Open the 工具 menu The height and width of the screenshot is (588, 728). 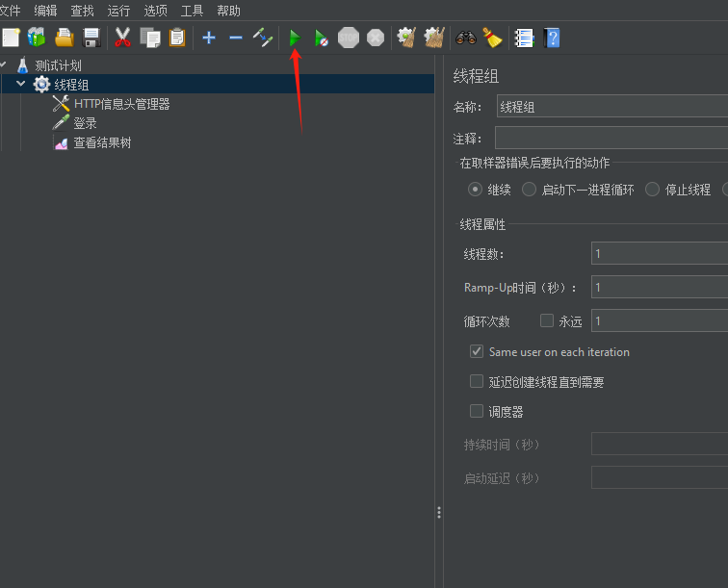click(192, 11)
